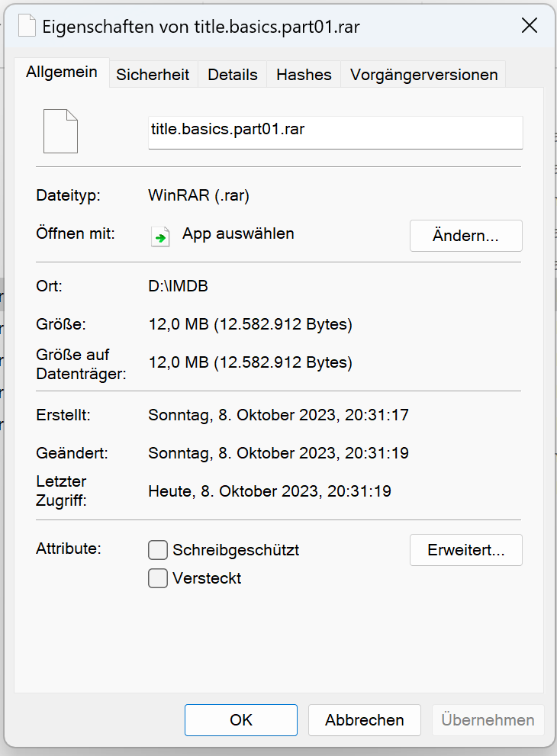Select the Hashes tab
Image resolution: width=557 pixels, height=756 pixels.
tap(304, 75)
